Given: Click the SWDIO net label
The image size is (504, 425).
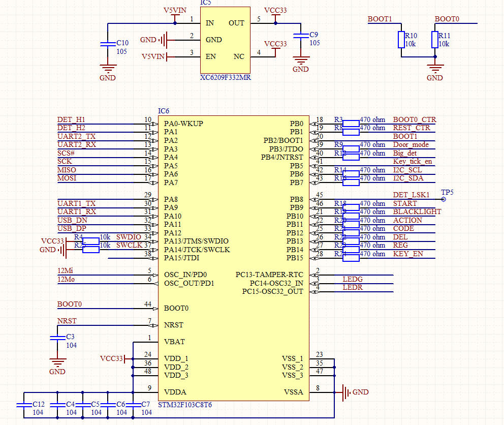Looking at the screenshot, I should [x=129, y=237].
